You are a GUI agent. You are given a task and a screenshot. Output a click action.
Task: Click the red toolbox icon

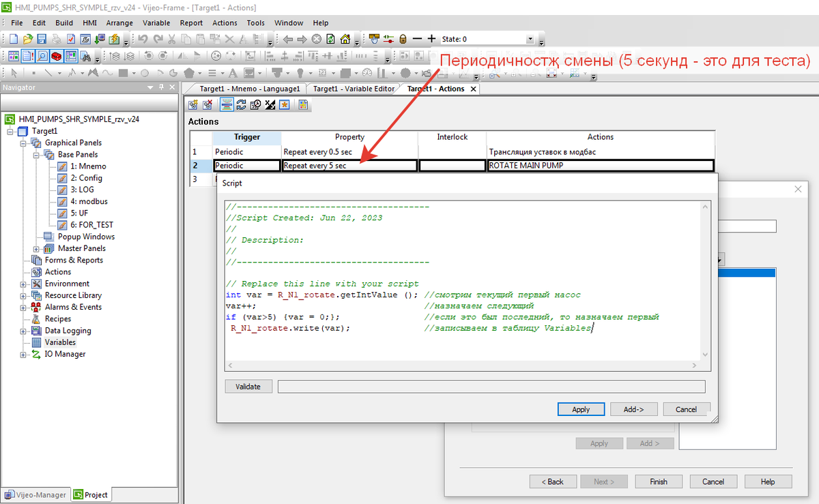pyautogui.click(x=56, y=57)
